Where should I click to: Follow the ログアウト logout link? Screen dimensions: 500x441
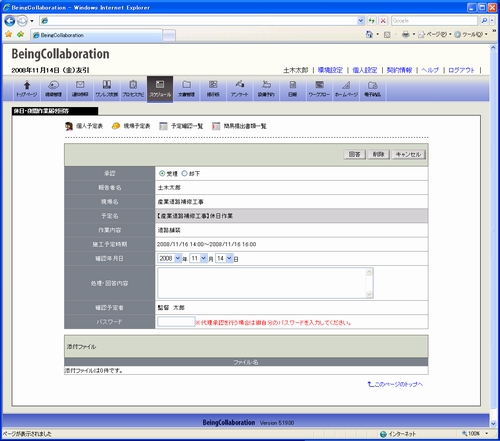point(461,70)
